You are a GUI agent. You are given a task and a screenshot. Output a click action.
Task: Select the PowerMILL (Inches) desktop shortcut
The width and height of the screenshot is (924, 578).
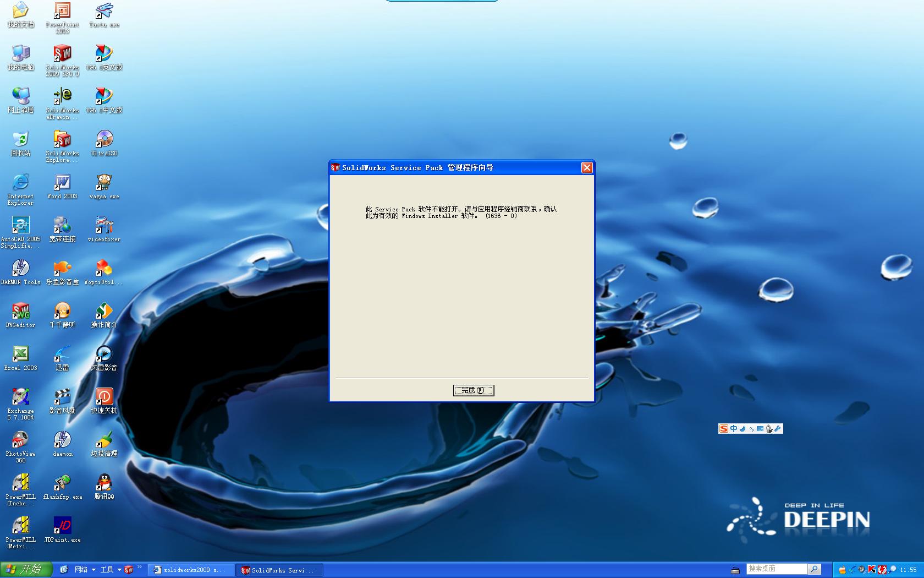(x=20, y=490)
